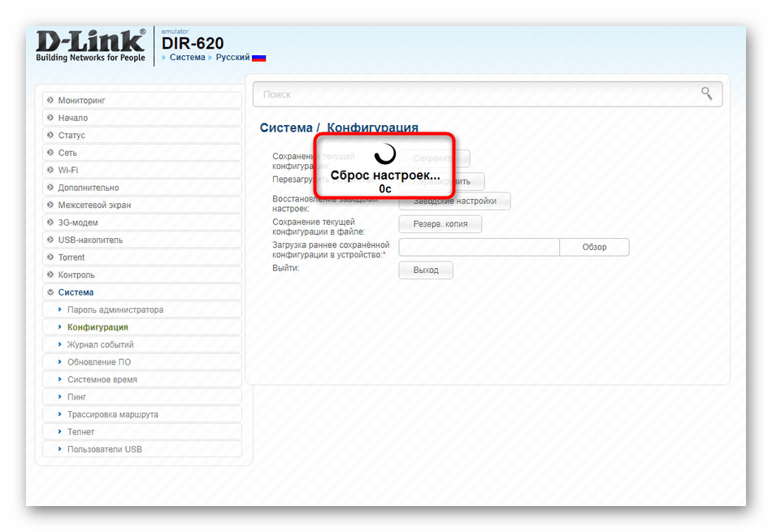Click the DIR-620 model title
772x532 pixels.
(193, 43)
